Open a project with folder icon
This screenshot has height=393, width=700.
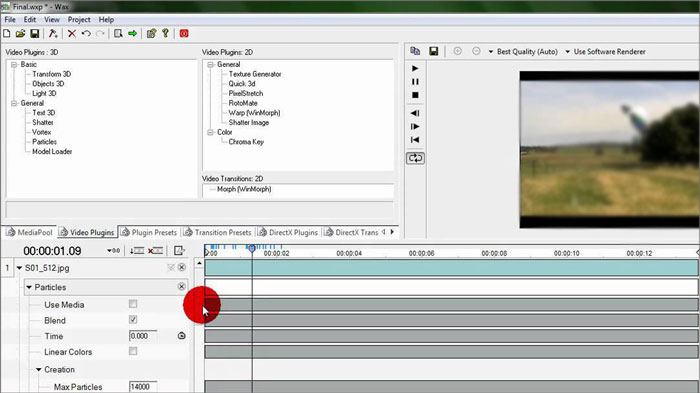coord(20,33)
